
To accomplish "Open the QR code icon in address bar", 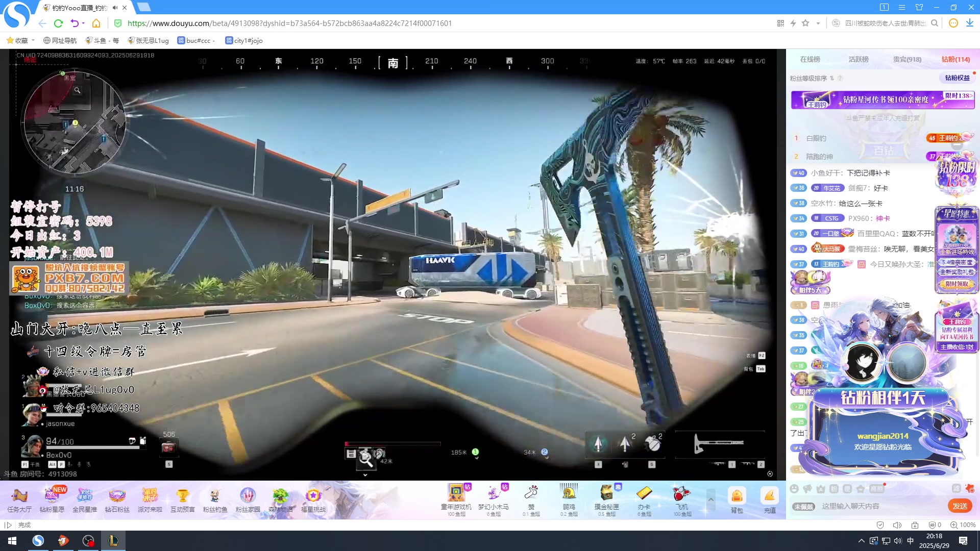I will [x=780, y=23].
